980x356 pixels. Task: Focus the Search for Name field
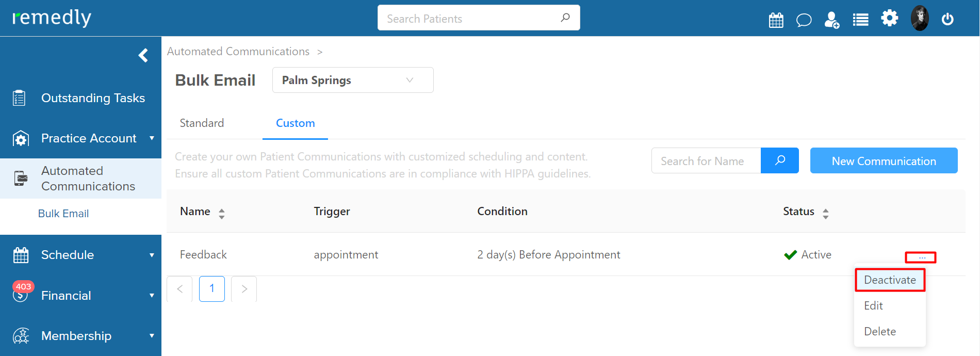[706, 160]
